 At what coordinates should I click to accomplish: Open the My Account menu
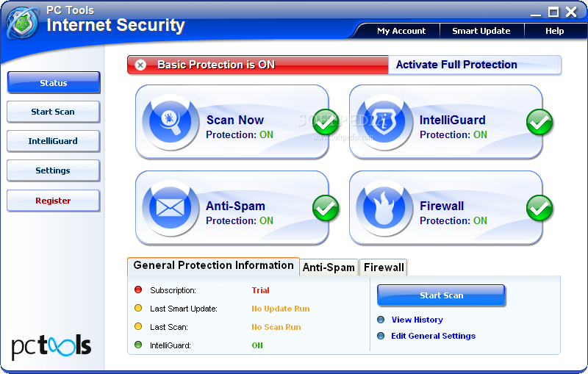tap(401, 31)
